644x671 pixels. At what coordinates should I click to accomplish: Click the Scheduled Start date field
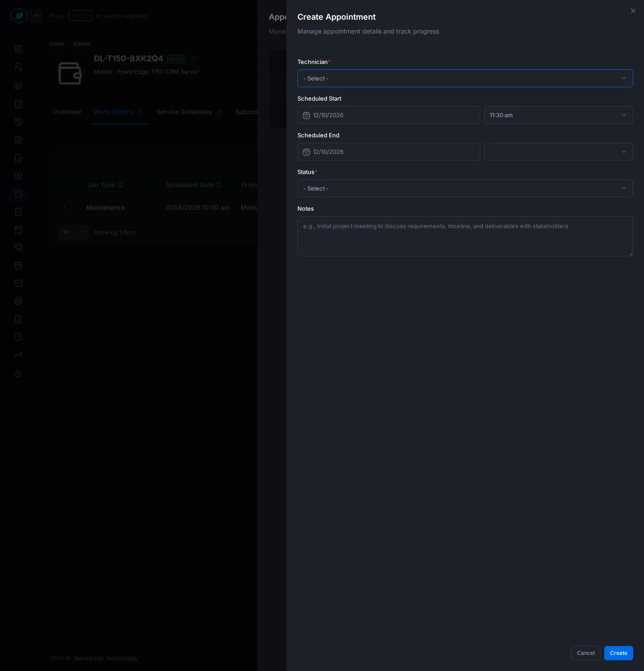[389, 115]
